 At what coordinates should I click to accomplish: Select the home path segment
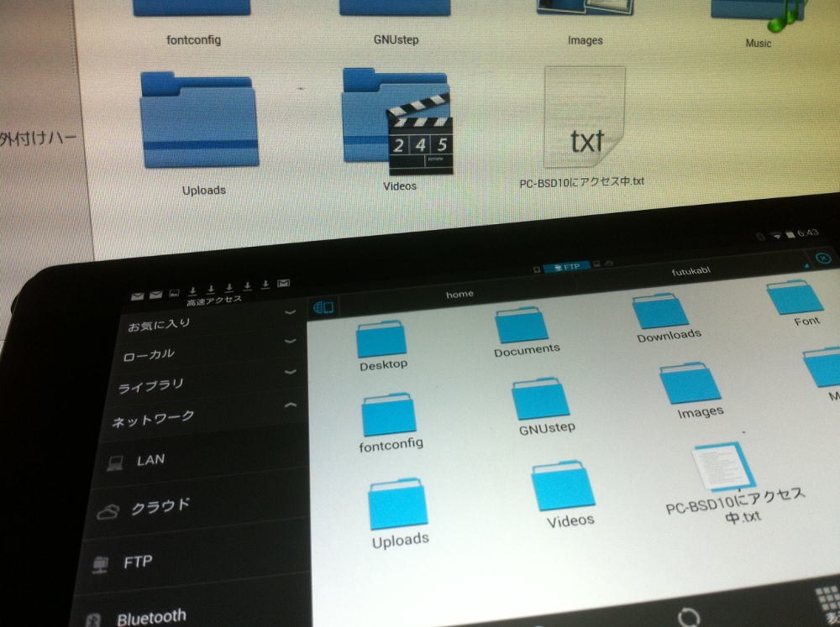(x=459, y=294)
